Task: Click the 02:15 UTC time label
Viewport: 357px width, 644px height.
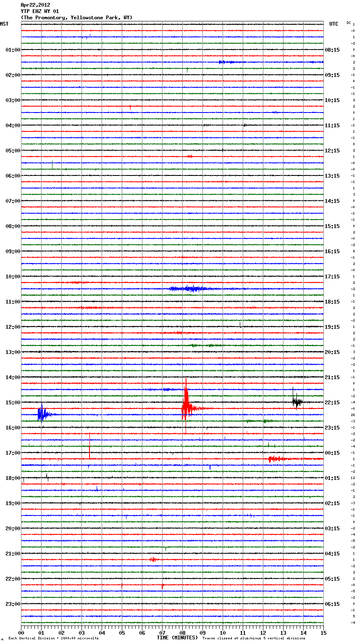Action: [x=332, y=503]
